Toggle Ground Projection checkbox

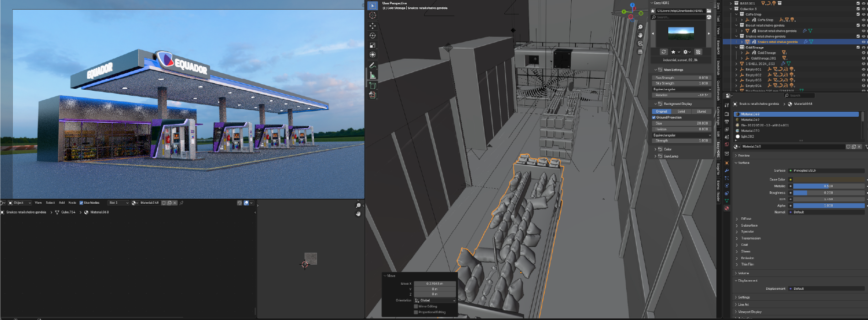pyautogui.click(x=654, y=118)
